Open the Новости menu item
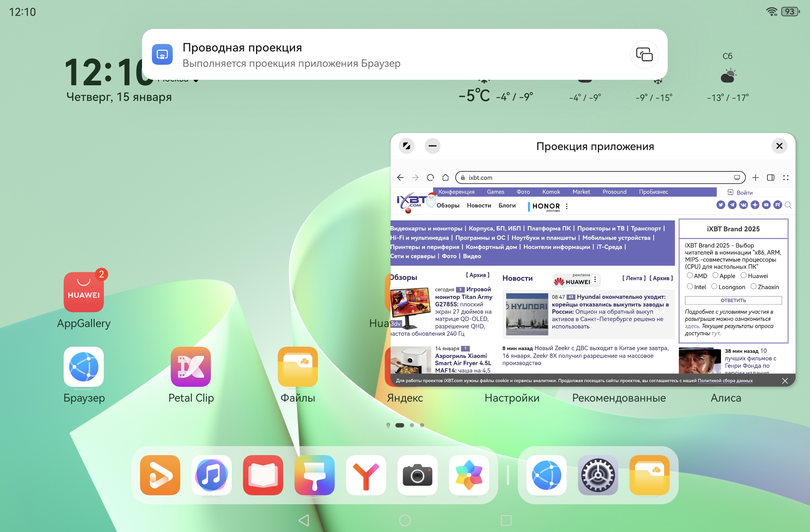The height and width of the screenshot is (532, 810). [478, 206]
